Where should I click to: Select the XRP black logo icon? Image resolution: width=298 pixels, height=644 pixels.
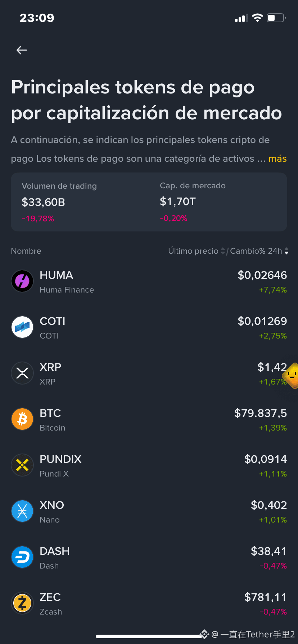click(x=22, y=373)
